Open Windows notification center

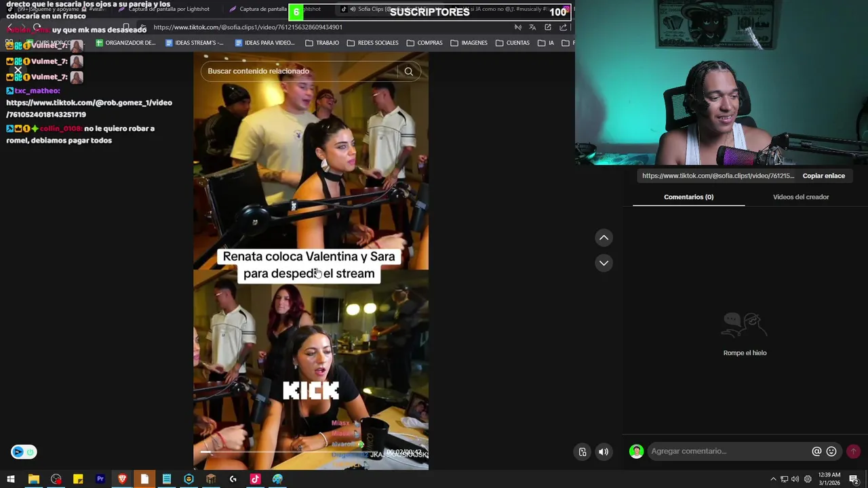pyautogui.click(x=854, y=479)
